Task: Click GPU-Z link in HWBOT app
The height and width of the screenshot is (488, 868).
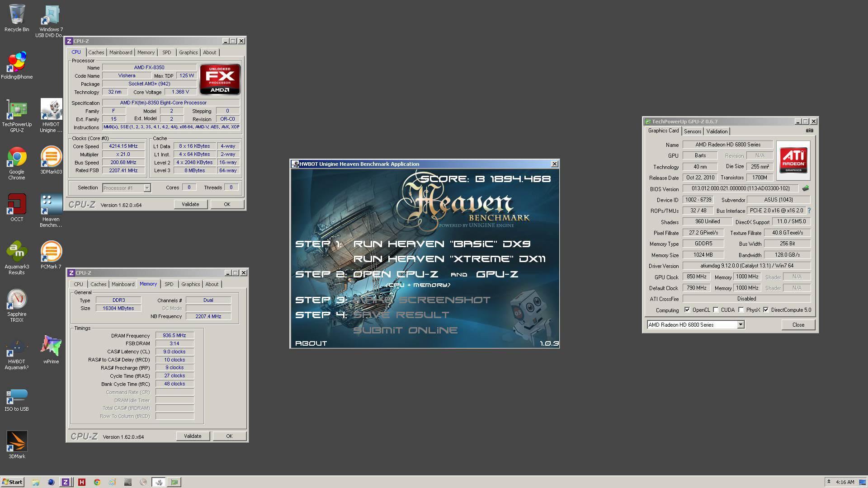Action: click(497, 274)
